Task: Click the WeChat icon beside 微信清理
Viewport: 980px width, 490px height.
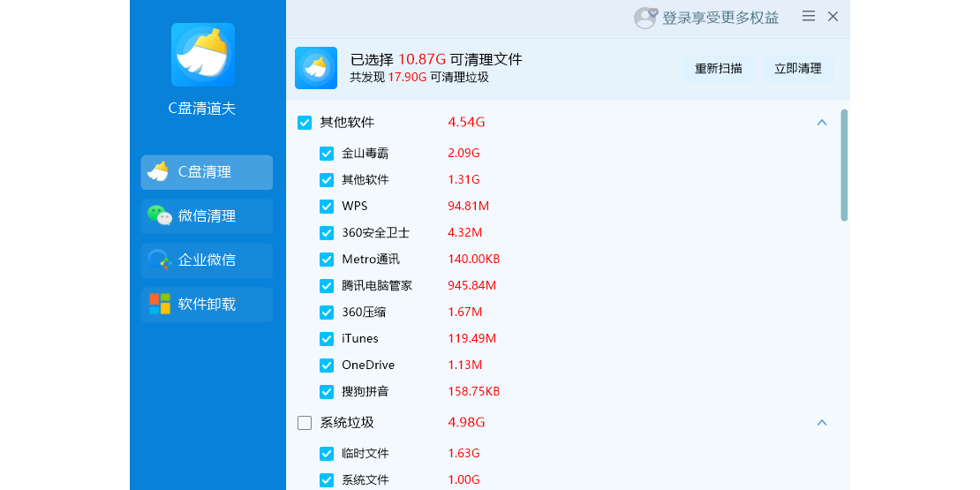Action: 160,215
